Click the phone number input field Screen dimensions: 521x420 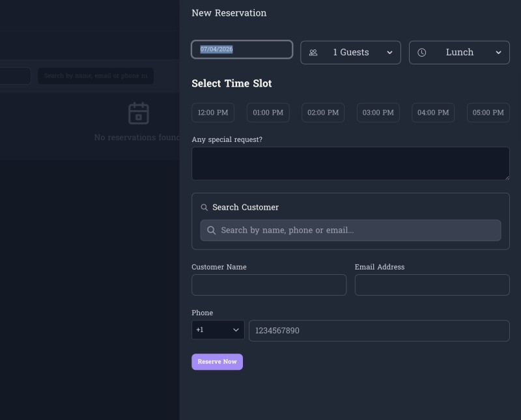click(x=379, y=331)
